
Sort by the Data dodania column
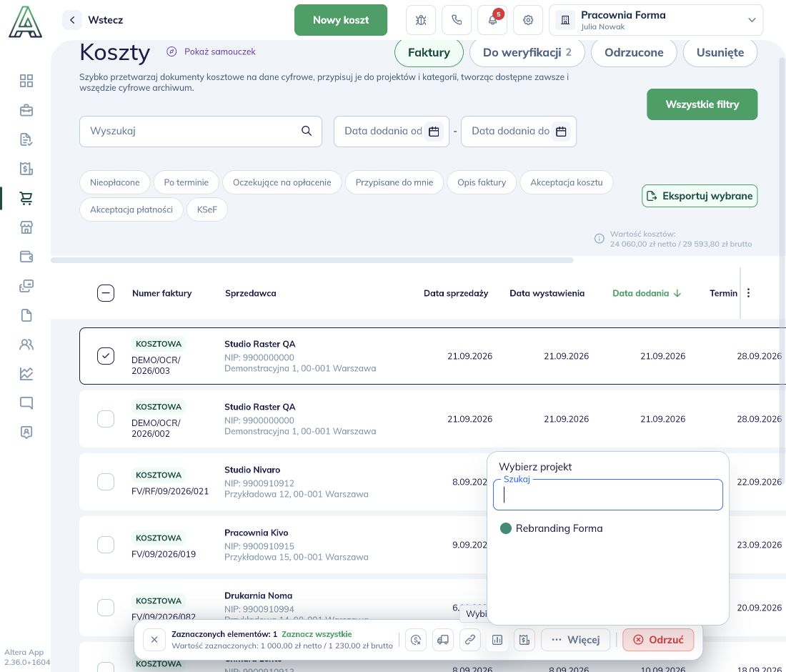click(x=646, y=293)
